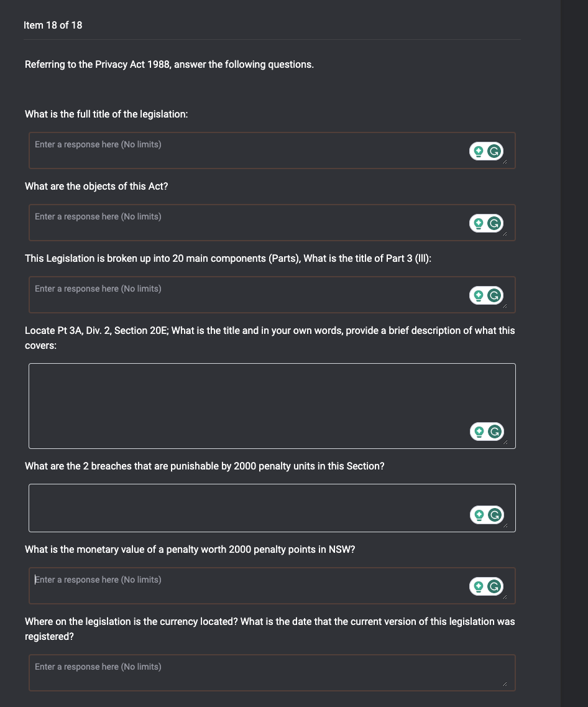Image resolution: width=588 pixels, height=707 pixels.
Task: Click the resize handle below the Section 20E box
Action: point(505,442)
